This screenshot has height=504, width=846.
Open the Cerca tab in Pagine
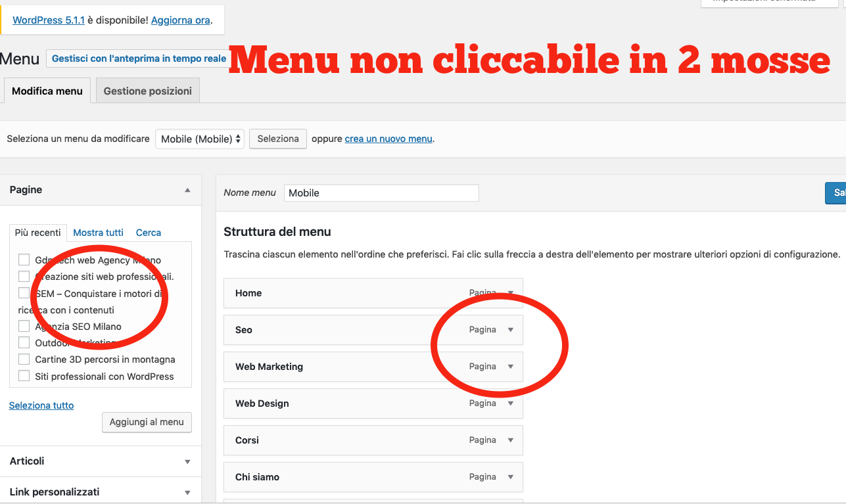tap(149, 233)
